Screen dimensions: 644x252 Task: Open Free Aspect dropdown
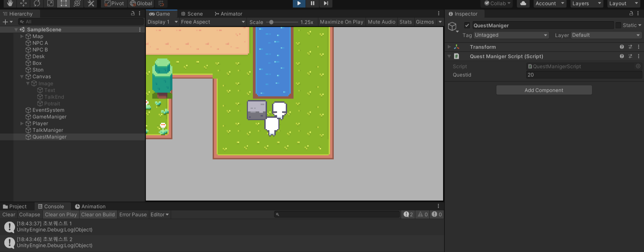point(213,22)
